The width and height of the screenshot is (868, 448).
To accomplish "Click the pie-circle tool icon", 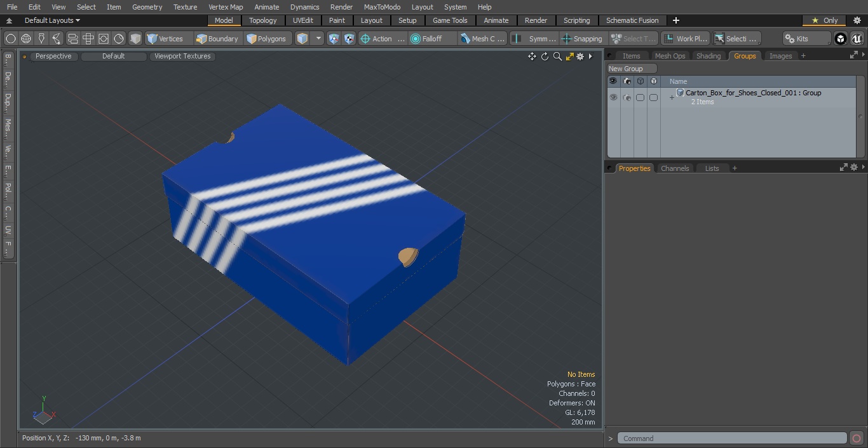I will [119, 39].
